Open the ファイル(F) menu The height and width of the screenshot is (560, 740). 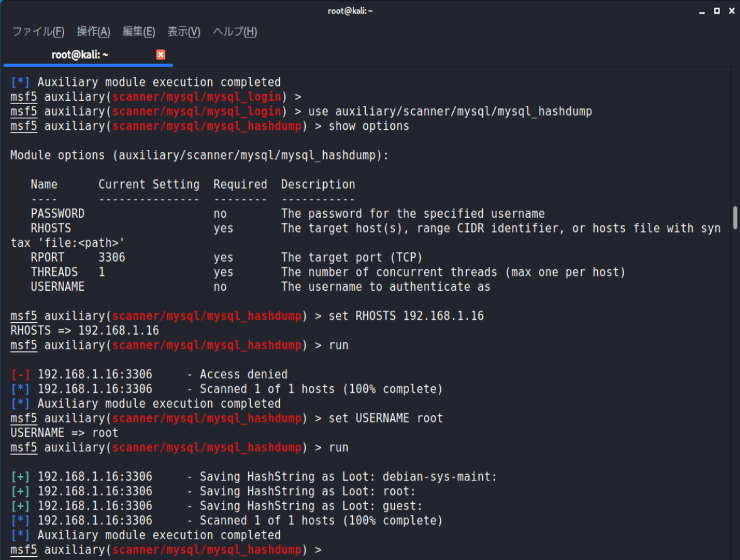click(x=38, y=32)
